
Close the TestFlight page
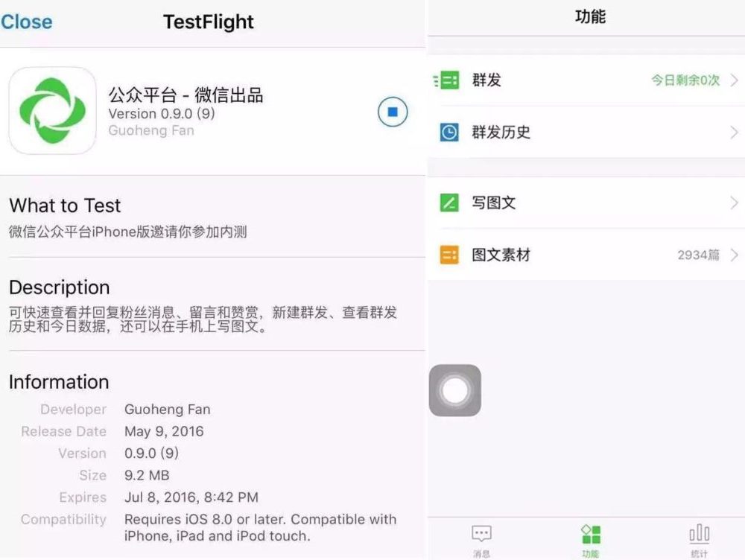pos(27,22)
